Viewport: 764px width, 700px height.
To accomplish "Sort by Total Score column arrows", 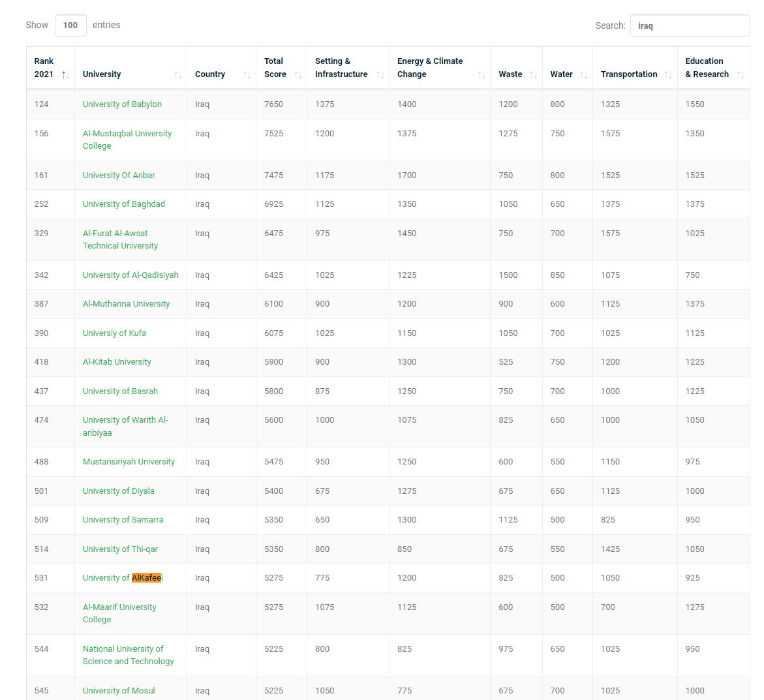I will click(298, 74).
